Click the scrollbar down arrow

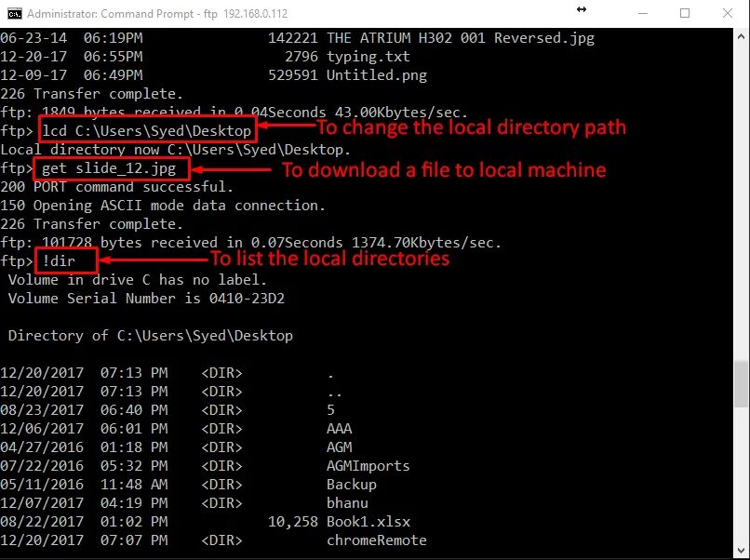pyautogui.click(x=741, y=550)
